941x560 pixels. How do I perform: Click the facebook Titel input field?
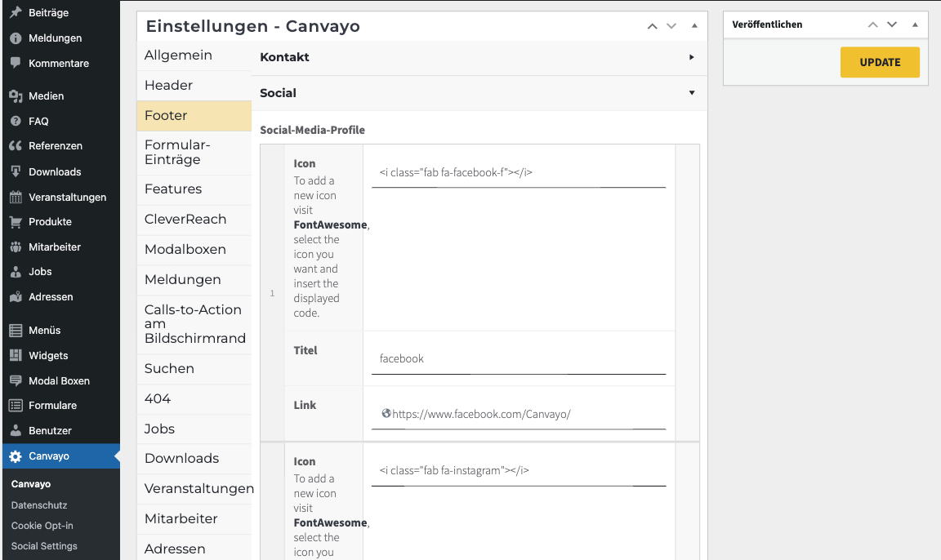pyautogui.click(x=518, y=358)
